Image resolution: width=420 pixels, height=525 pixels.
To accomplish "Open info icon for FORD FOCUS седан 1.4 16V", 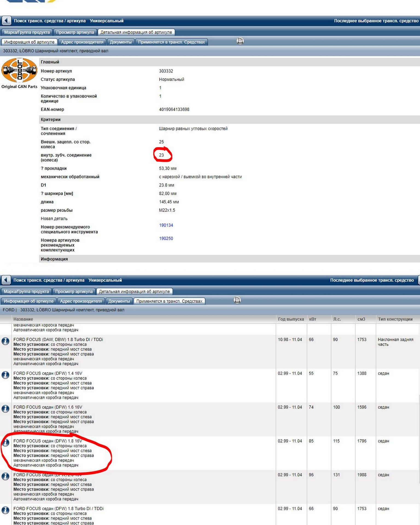I will [x=5, y=375].
